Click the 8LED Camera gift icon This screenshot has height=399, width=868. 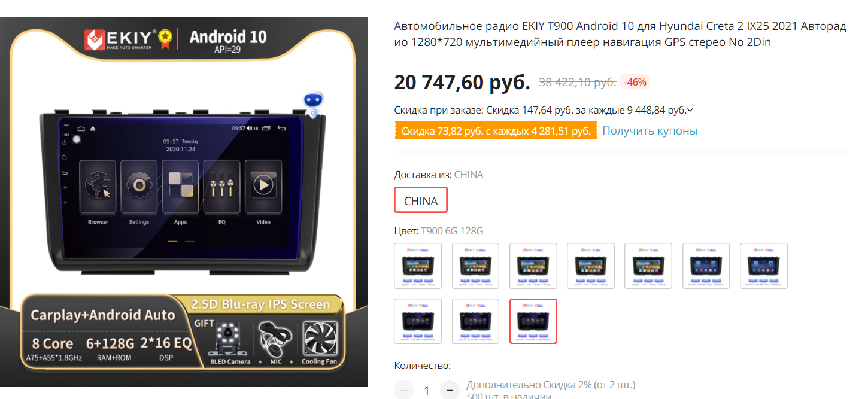tap(230, 339)
